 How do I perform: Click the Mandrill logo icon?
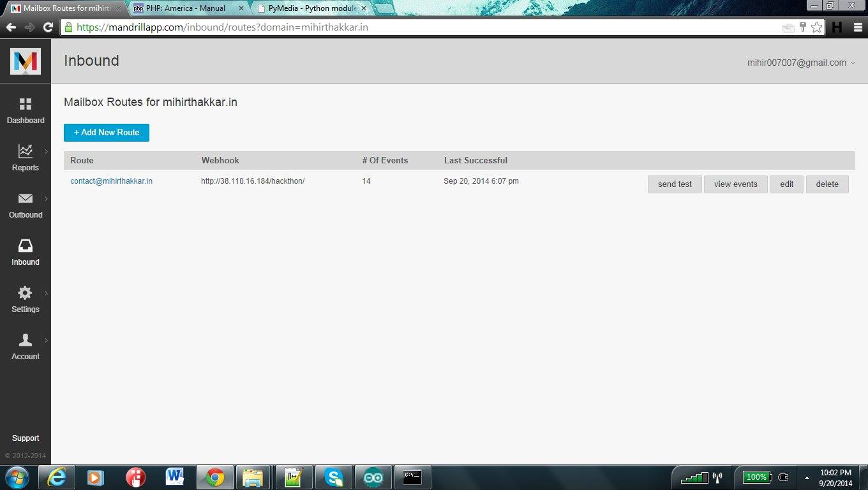click(26, 61)
